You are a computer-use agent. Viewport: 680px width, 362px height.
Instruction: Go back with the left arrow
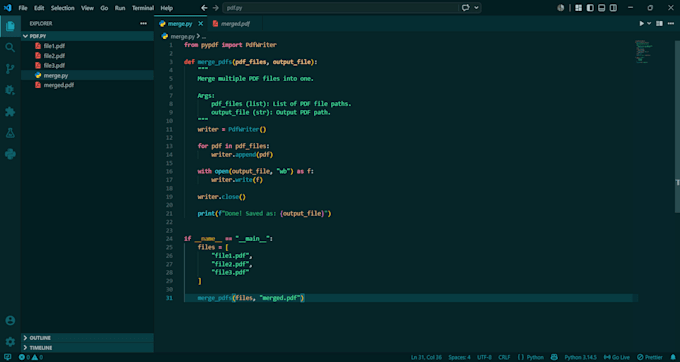coord(204,8)
